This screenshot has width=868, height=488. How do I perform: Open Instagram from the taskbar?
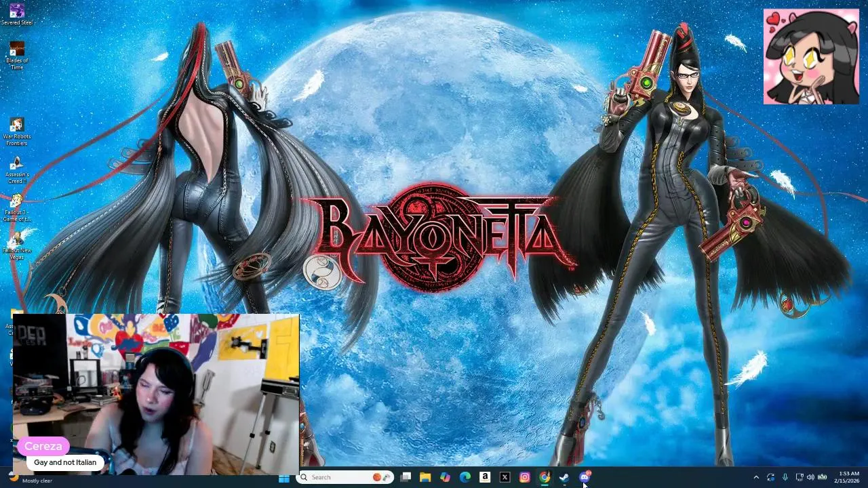click(x=525, y=477)
